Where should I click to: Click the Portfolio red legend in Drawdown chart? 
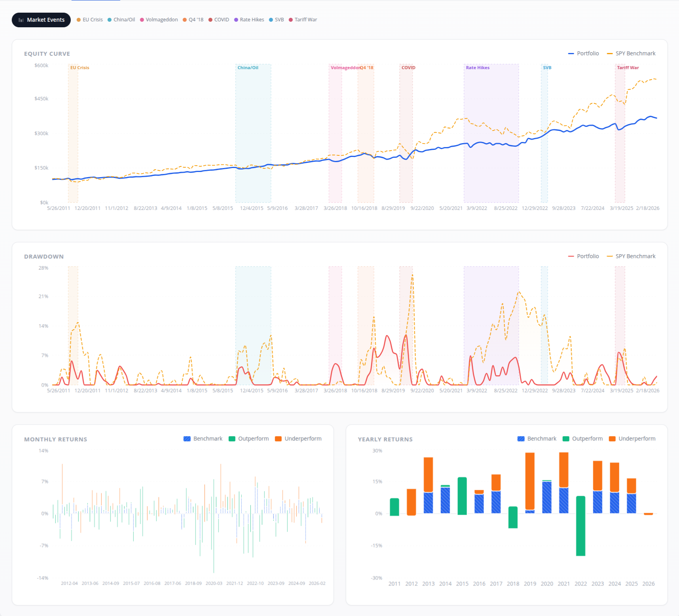pyautogui.click(x=584, y=256)
